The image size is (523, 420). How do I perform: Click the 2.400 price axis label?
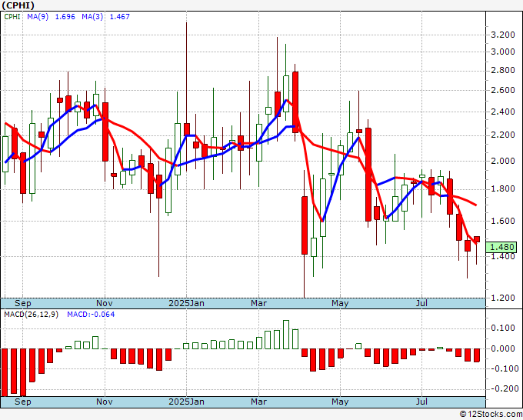pyautogui.click(x=503, y=112)
